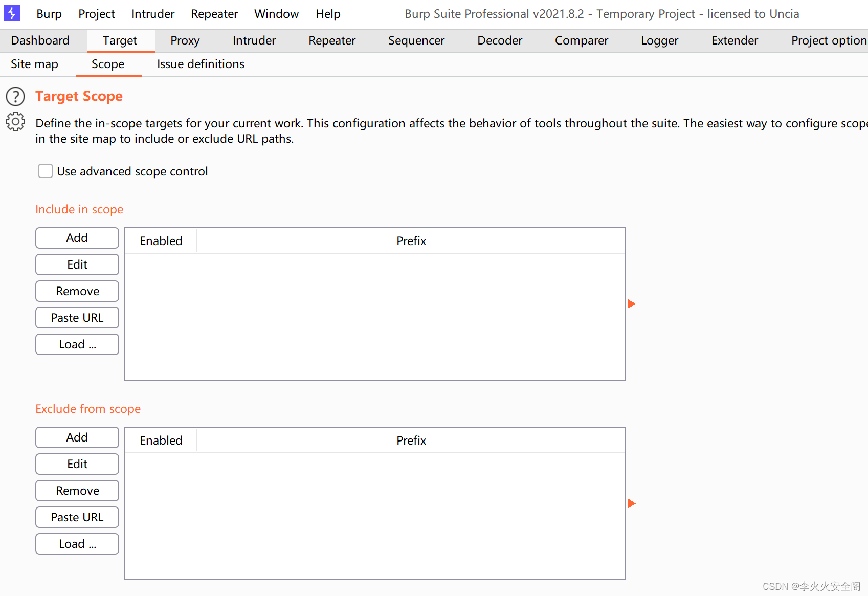This screenshot has width=868, height=596.
Task: Click Paste URL under Include in scope
Action: pyautogui.click(x=77, y=318)
